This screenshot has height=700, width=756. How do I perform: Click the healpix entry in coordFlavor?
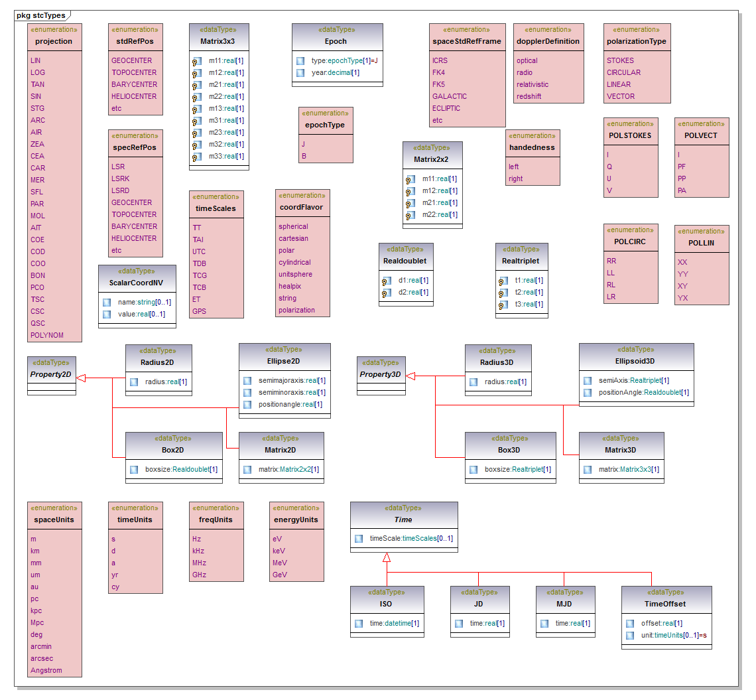290,286
